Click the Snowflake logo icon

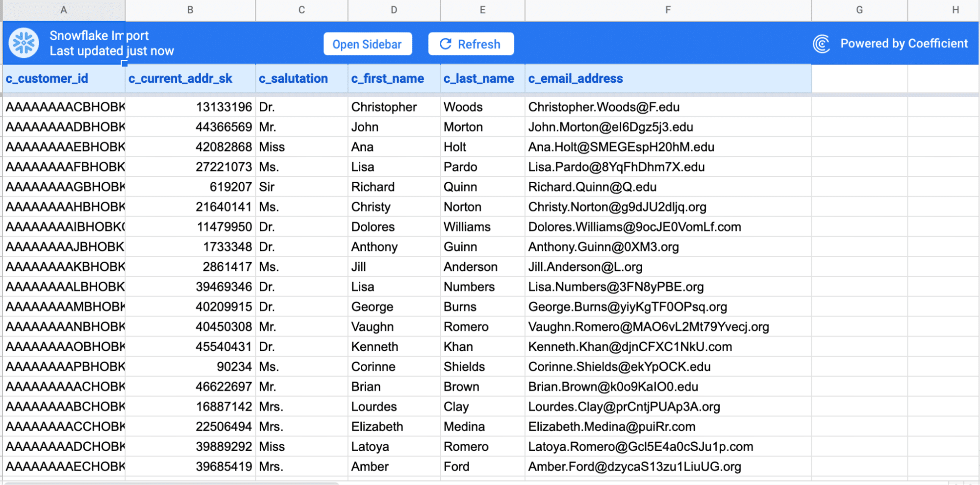[x=24, y=43]
